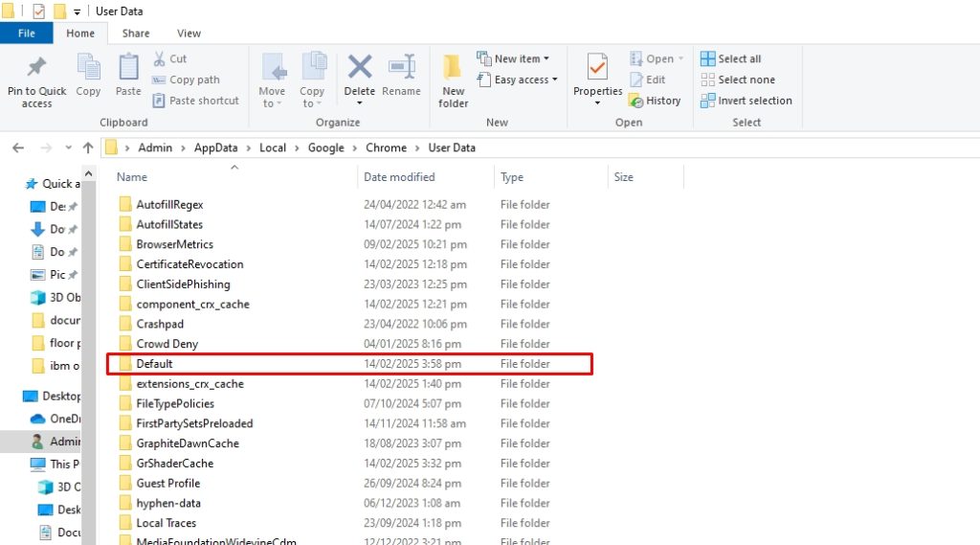Go up one folder level

(x=88, y=148)
